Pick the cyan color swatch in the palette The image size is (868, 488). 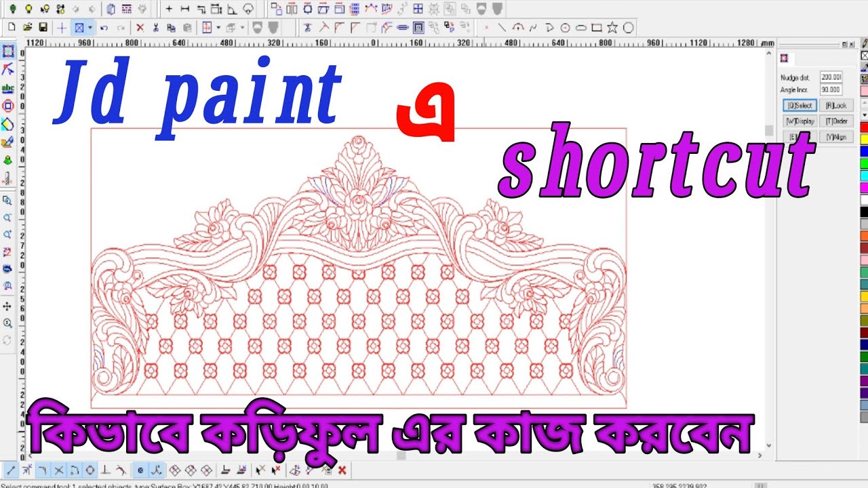tap(864, 176)
